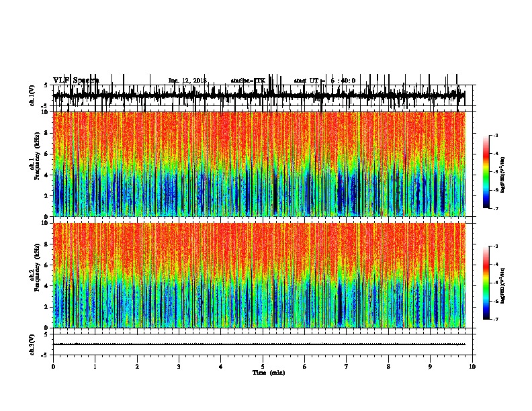Click the ch.1 frequency axis "8" tick label
This screenshot has height=411, width=532.
pos(47,133)
